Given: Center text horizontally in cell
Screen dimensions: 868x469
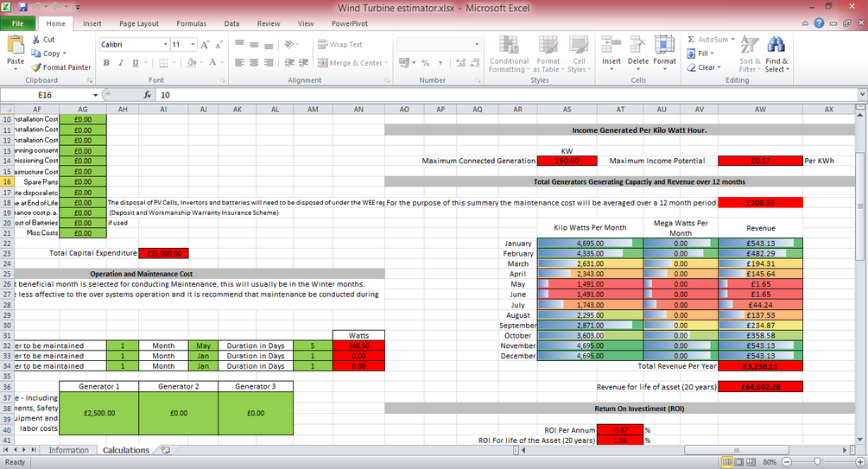Looking at the screenshot, I should tap(254, 62).
